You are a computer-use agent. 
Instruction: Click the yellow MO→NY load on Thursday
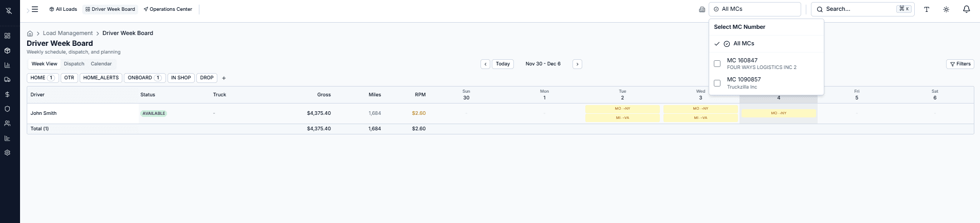click(x=779, y=113)
